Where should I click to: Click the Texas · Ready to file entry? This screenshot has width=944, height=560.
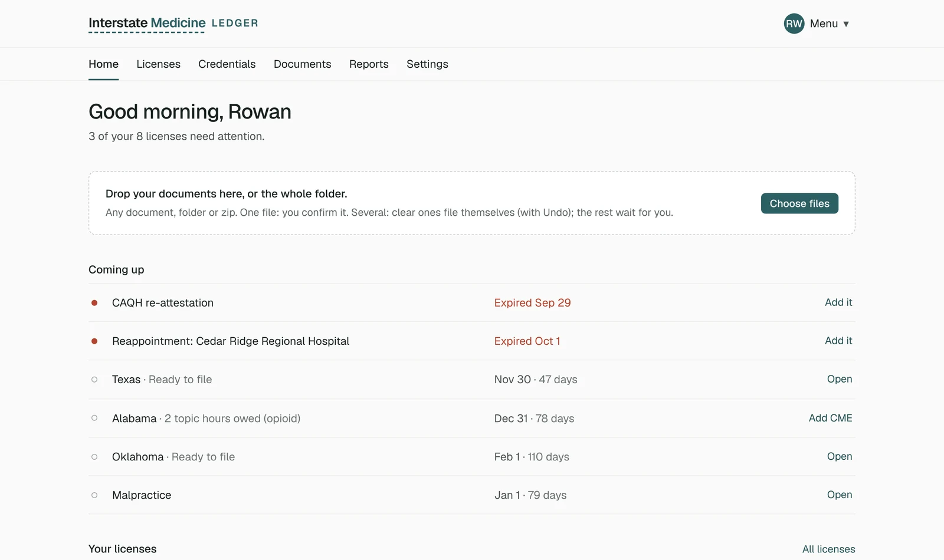pyautogui.click(x=162, y=380)
